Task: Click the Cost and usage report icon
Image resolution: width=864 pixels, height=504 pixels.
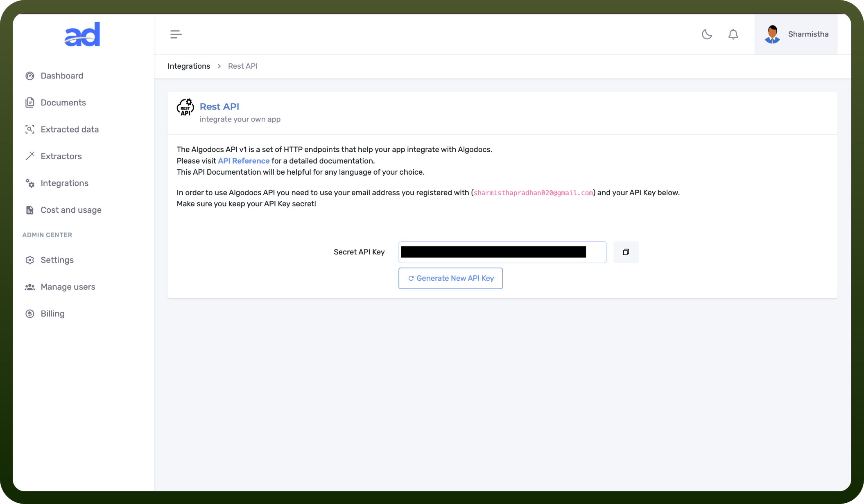Action: pyautogui.click(x=30, y=210)
